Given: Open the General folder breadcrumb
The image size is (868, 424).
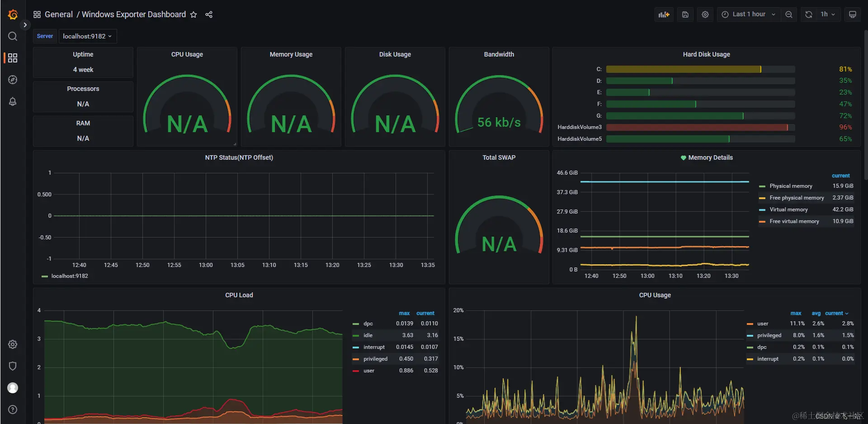Looking at the screenshot, I should [x=59, y=14].
